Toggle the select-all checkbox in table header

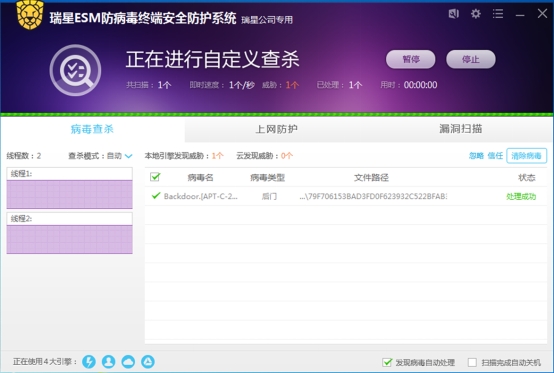click(155, 177)
